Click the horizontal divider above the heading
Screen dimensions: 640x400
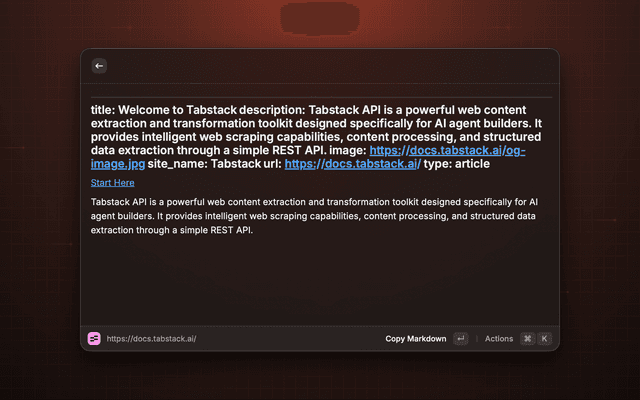pyautogui.click(x=321, y=98)
